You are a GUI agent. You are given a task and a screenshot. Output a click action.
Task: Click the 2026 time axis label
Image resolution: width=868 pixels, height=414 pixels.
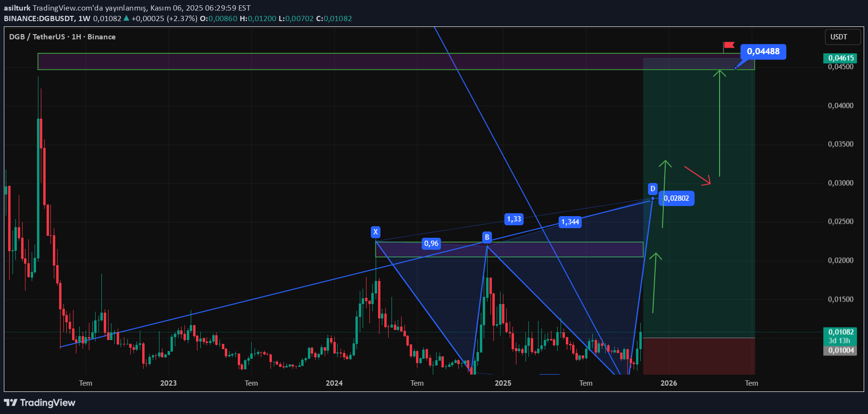coord(669,383)
